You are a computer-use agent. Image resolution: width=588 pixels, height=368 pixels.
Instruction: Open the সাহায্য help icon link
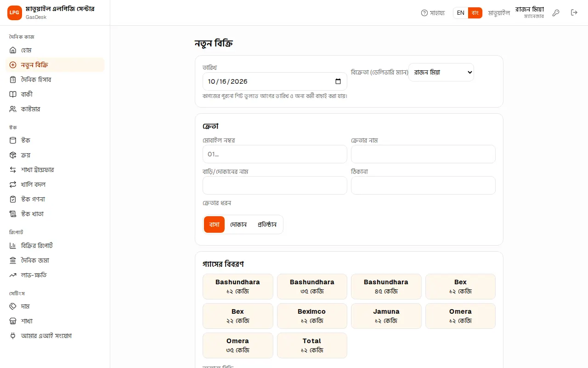424,13
